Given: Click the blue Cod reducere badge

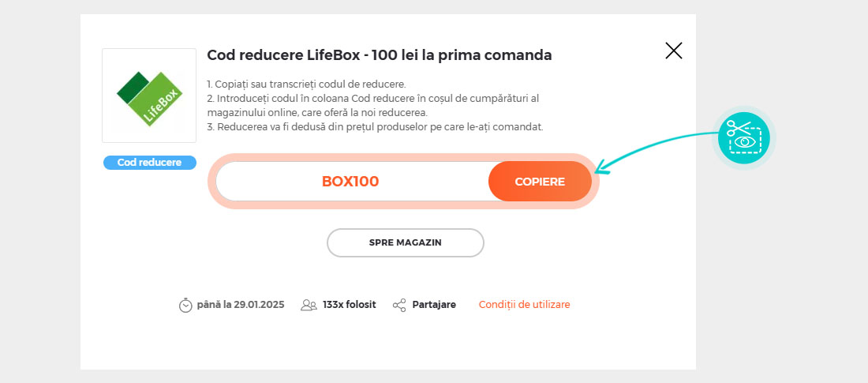Looking at the screenshot, I should point(149,163).
